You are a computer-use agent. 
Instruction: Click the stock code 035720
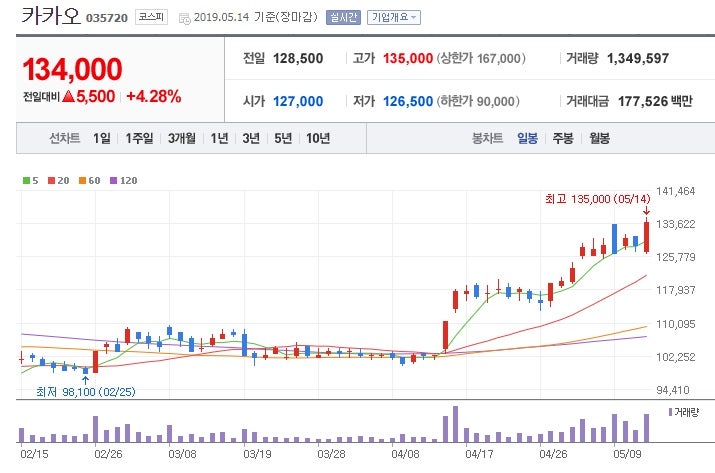click(x=107, y=18)
